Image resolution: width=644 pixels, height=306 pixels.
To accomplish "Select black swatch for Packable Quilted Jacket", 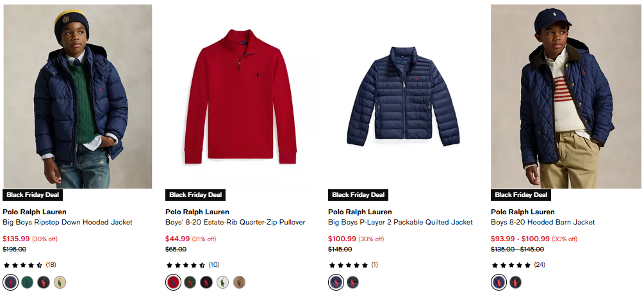I will (352, 282).
